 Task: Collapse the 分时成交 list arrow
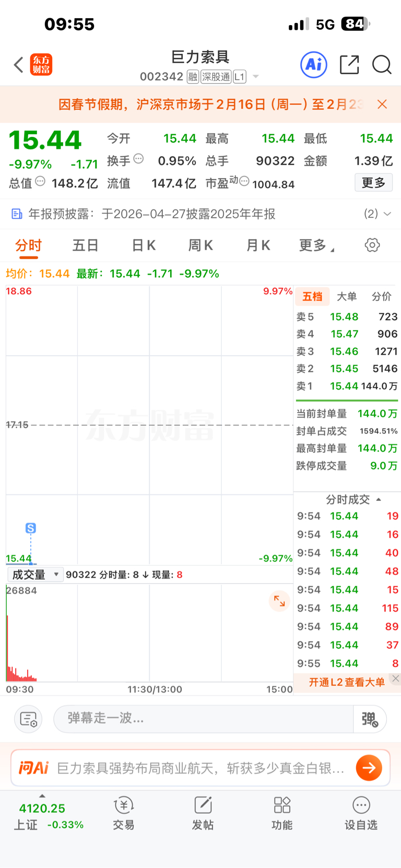(379, 500)
